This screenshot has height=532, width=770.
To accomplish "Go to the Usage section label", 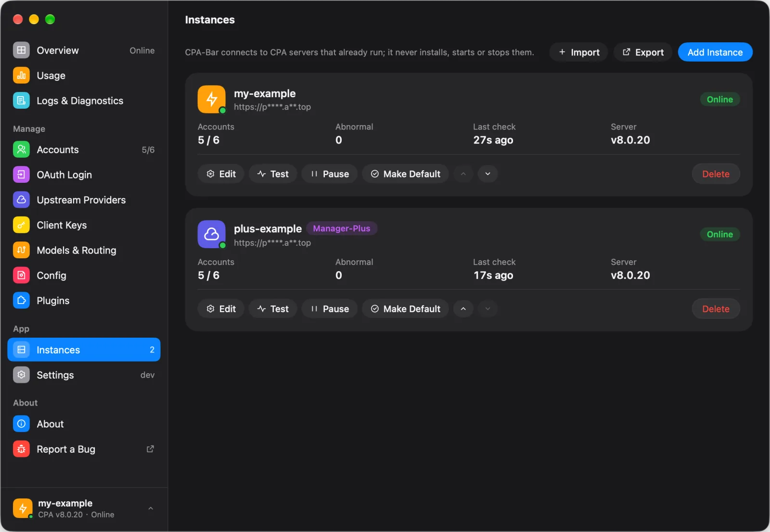I will 51,76.
